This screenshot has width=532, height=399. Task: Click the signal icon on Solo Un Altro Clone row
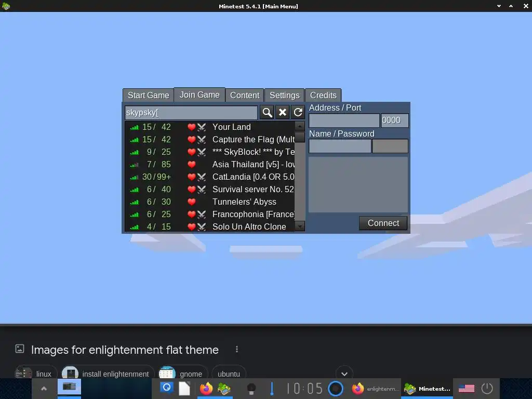pyautogui.click(x=135, y=228)
